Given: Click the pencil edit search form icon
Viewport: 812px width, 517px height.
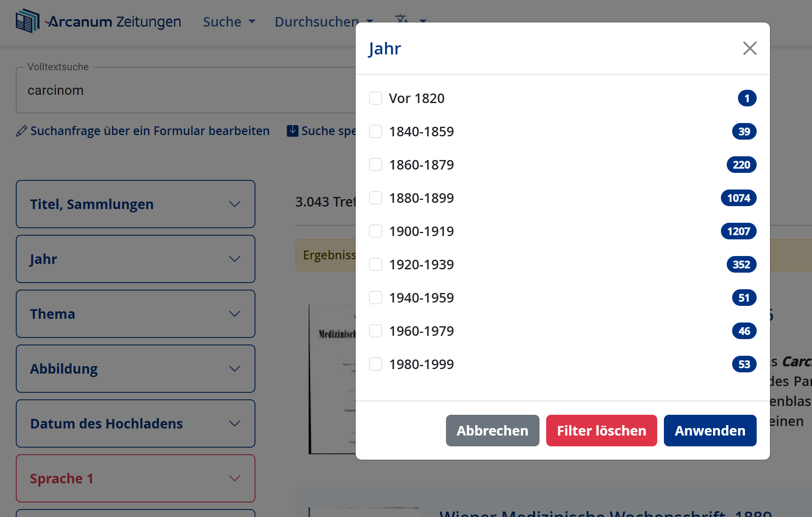Looking at the screenshot, I should 22,131.
